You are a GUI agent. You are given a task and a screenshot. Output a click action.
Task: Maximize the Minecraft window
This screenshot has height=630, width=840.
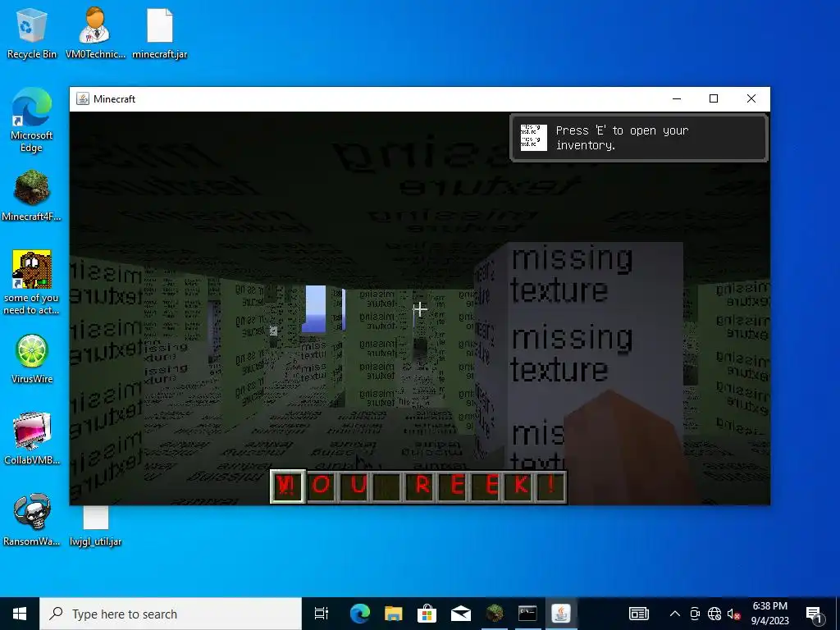coord(714,98)
